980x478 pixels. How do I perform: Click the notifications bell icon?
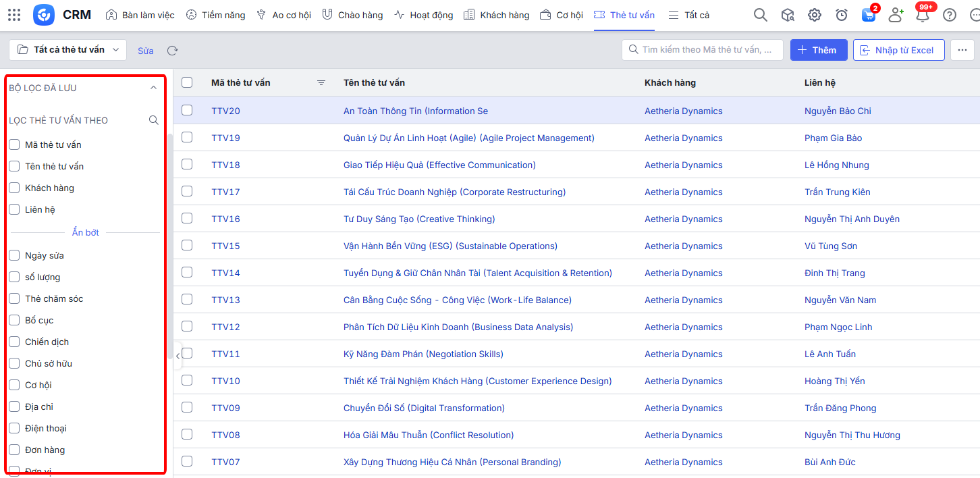[x=923, y=15]
